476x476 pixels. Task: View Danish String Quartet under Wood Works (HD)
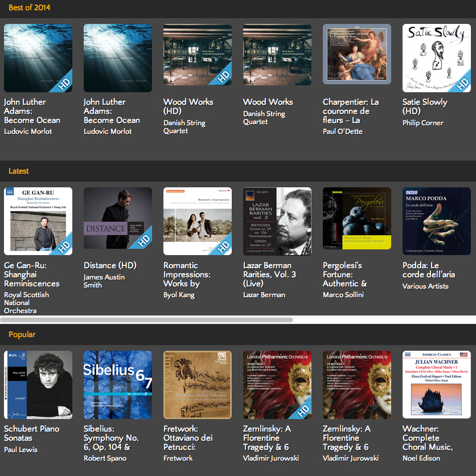click(184, 127)
